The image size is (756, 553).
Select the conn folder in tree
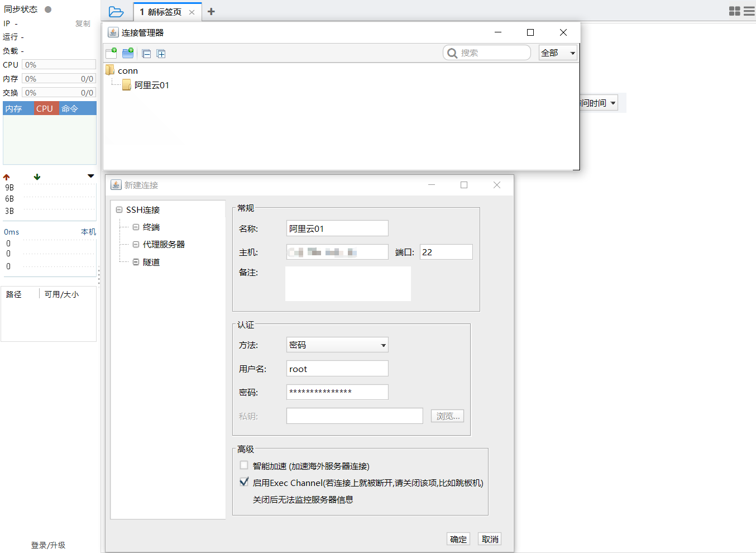[122, 71]
